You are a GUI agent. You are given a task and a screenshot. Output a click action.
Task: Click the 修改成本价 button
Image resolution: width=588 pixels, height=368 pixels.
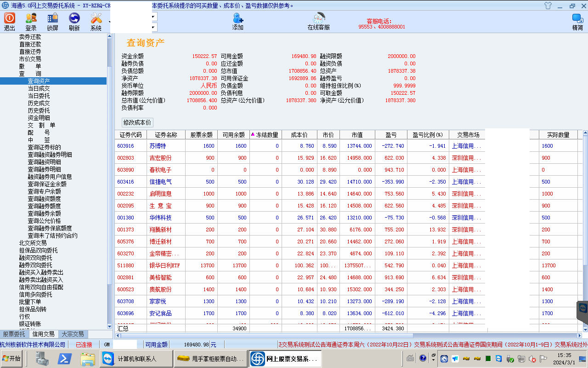click(x=137, y=122)
